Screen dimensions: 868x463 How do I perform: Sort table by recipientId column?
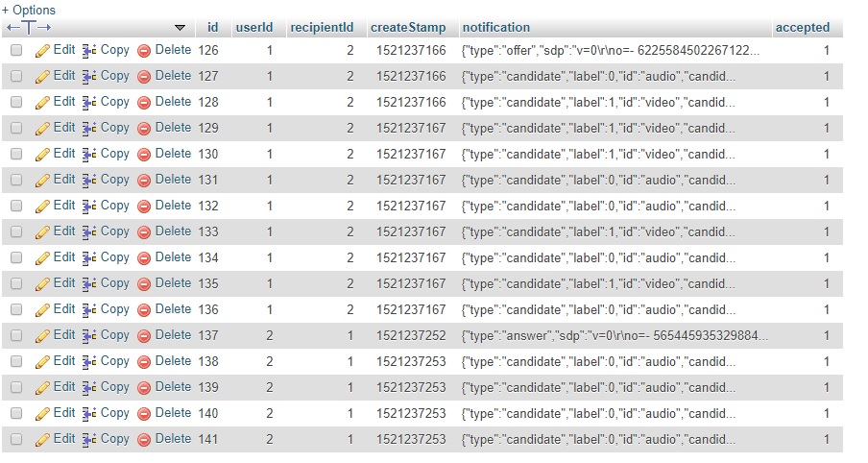(x=322, y=27)
